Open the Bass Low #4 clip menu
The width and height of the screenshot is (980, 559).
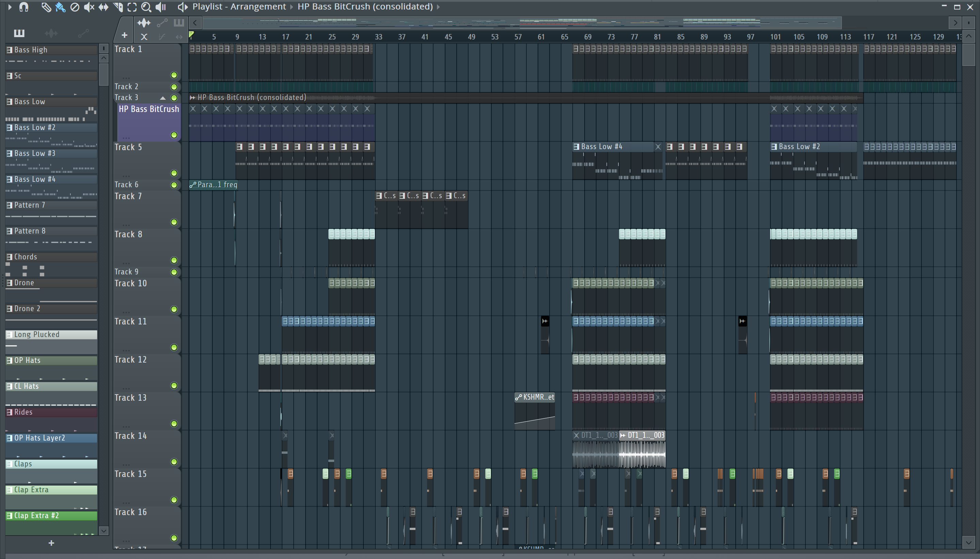(x=576, y=147)
